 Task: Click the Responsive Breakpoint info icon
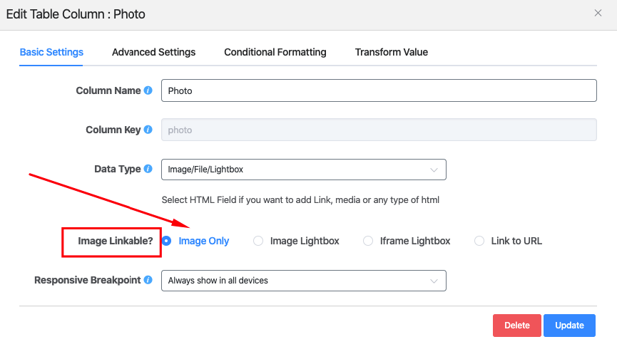click(x=148, y=280)
